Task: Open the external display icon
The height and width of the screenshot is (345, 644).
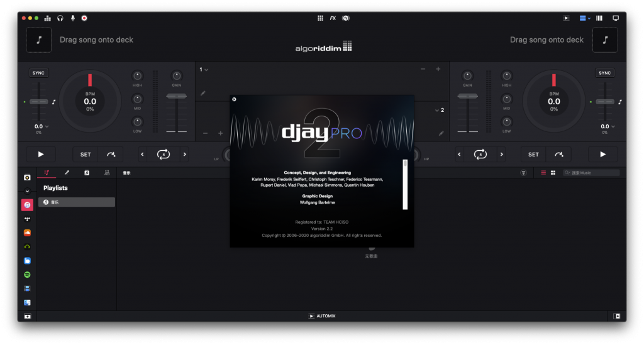Action: coord(616,18)
